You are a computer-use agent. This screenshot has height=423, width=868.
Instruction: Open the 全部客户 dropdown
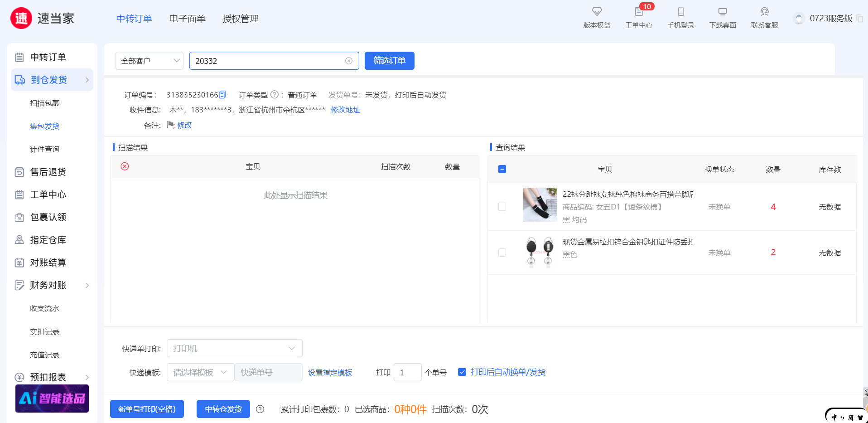pyautogui.click(x=149, y=61)
